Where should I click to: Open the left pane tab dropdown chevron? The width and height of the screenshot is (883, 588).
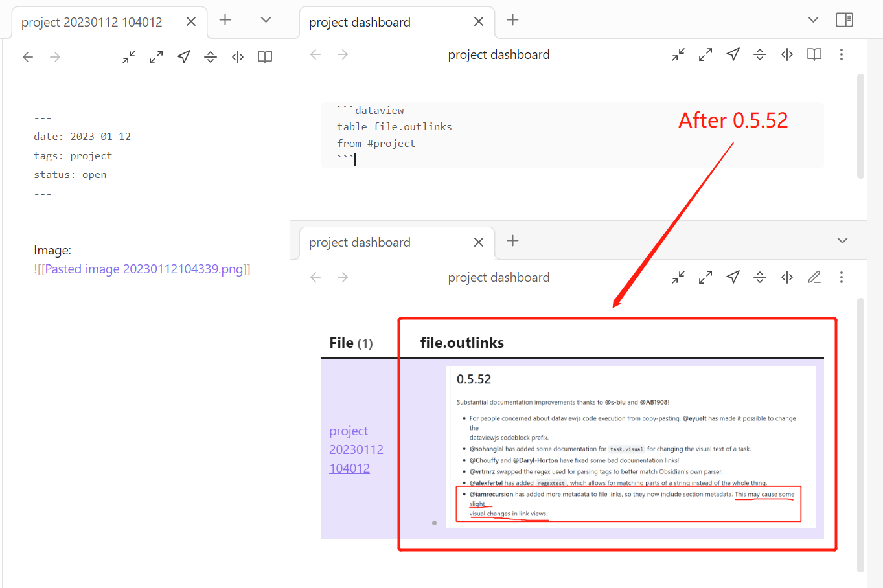point(266,19)
